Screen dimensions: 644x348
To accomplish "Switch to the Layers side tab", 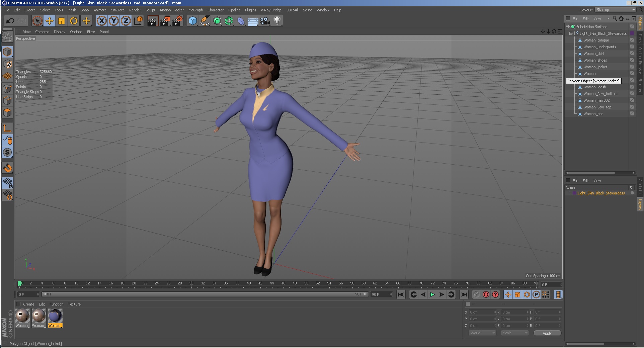I will (640, 205).
